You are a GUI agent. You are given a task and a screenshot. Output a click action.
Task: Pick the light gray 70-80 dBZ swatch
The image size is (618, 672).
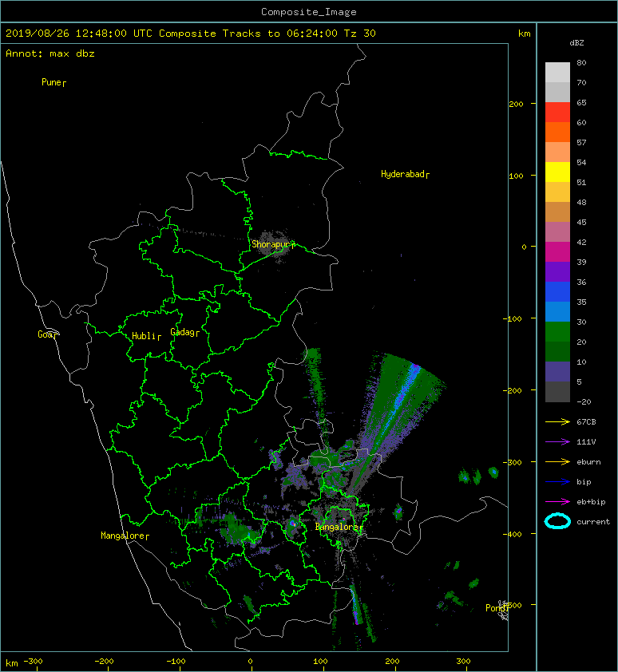(x=557, y=72)
